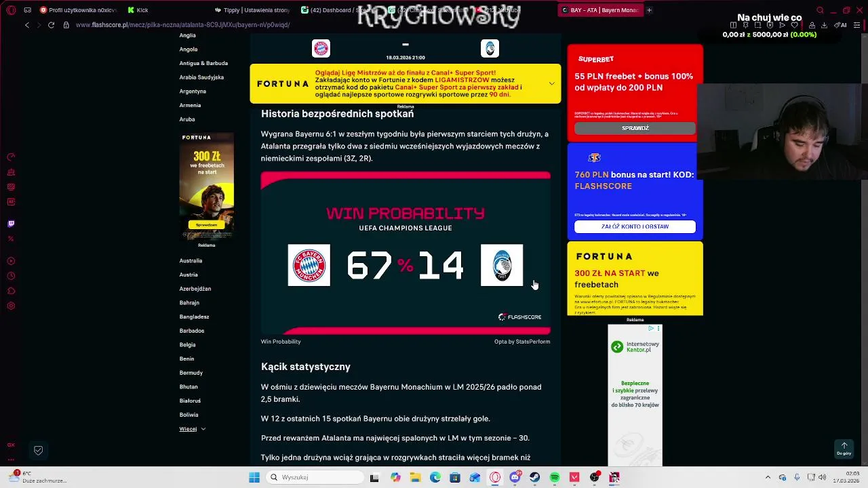Open Discord from the taskbar
The height and width of the screenshot is (488, 868).
[x=515, y=477]
